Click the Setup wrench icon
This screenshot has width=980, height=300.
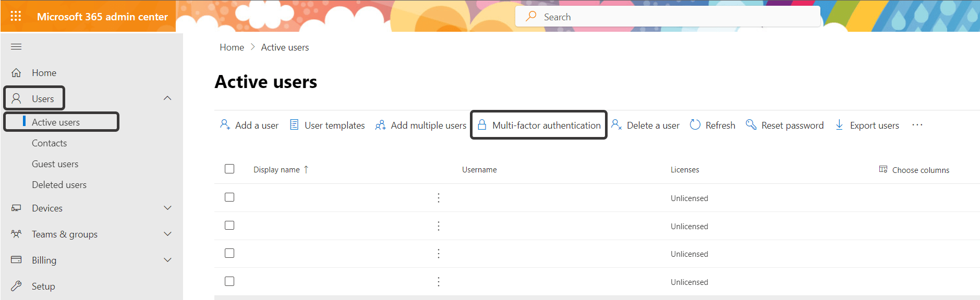[16, 286]
